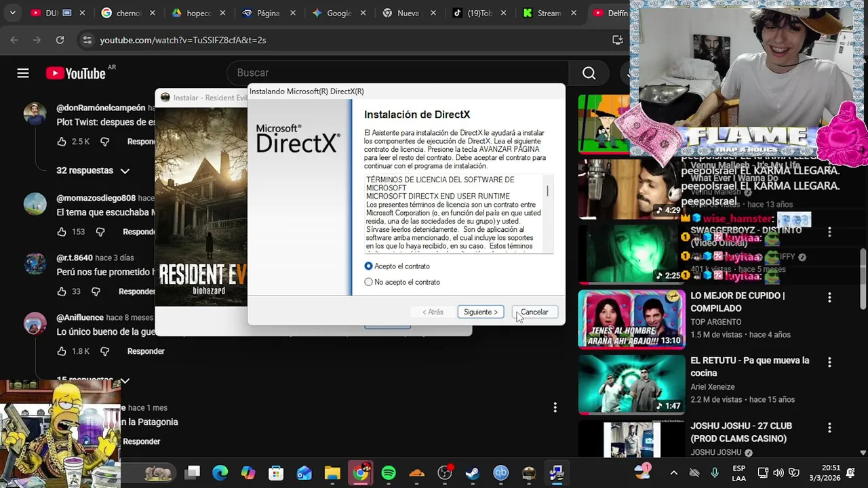868x488 pixels.
Task: Click the license text scrollbar thumb
Action: click(547, 191)
